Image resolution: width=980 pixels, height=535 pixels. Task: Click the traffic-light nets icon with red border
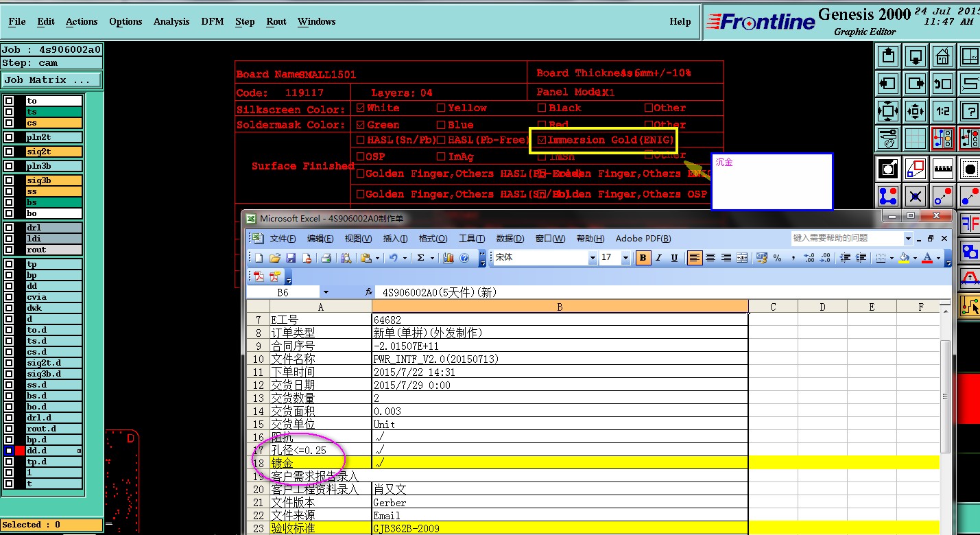click(x=943, y=139)
